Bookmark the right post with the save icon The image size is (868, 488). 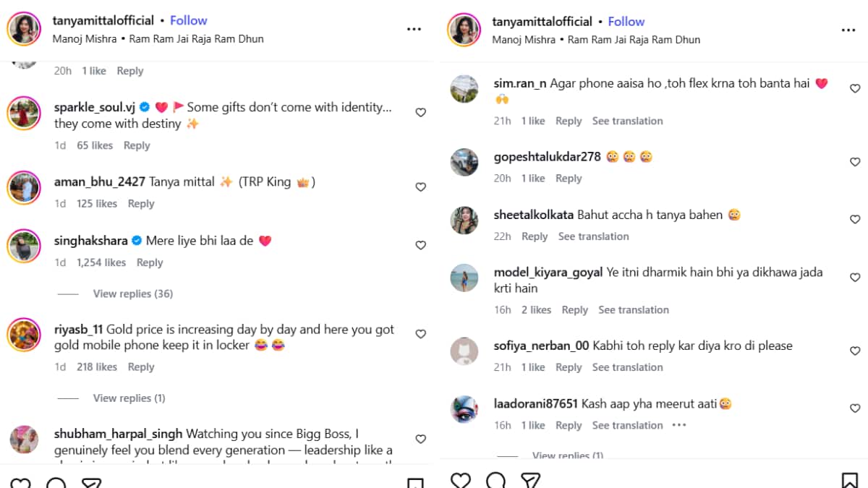pos(849,481)
